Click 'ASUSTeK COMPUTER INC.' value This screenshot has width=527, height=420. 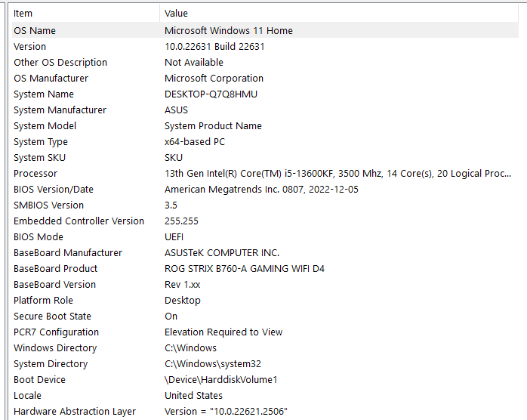pos(222,252)
